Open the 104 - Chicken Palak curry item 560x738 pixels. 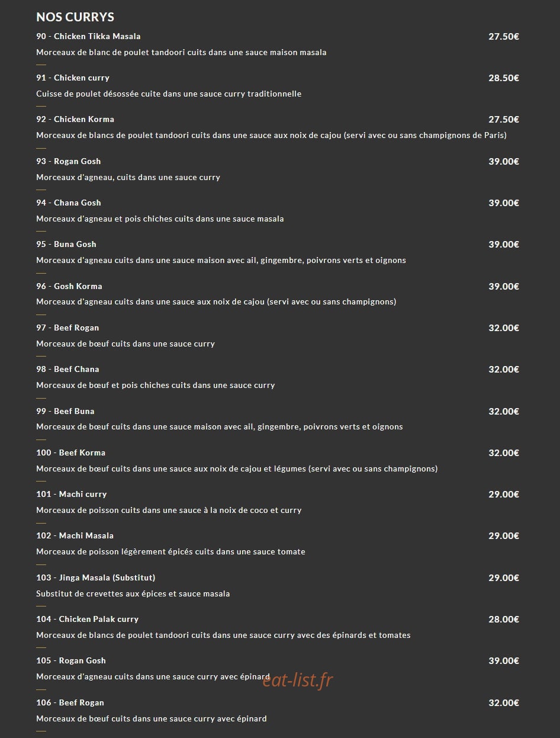88,619
